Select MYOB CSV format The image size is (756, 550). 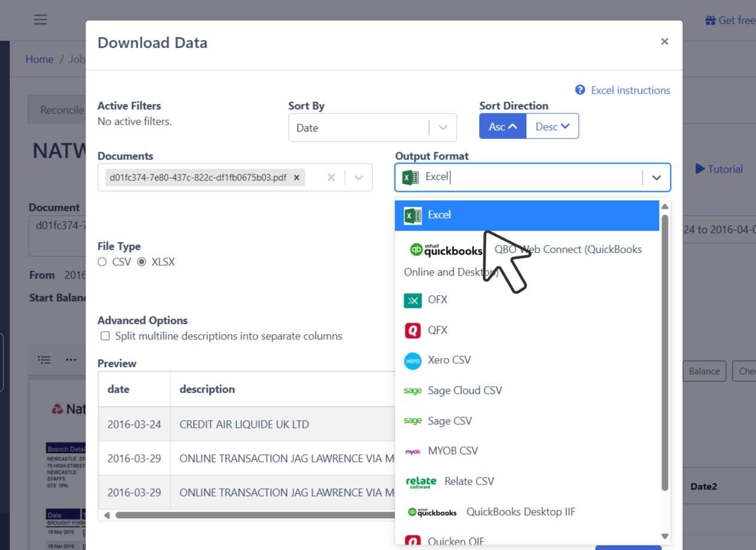click(x=527, y=451)
